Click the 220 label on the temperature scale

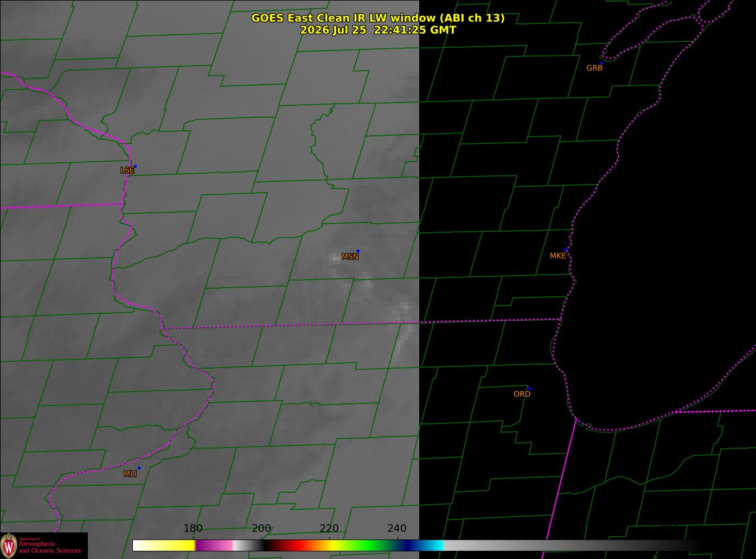pos(329,528)
